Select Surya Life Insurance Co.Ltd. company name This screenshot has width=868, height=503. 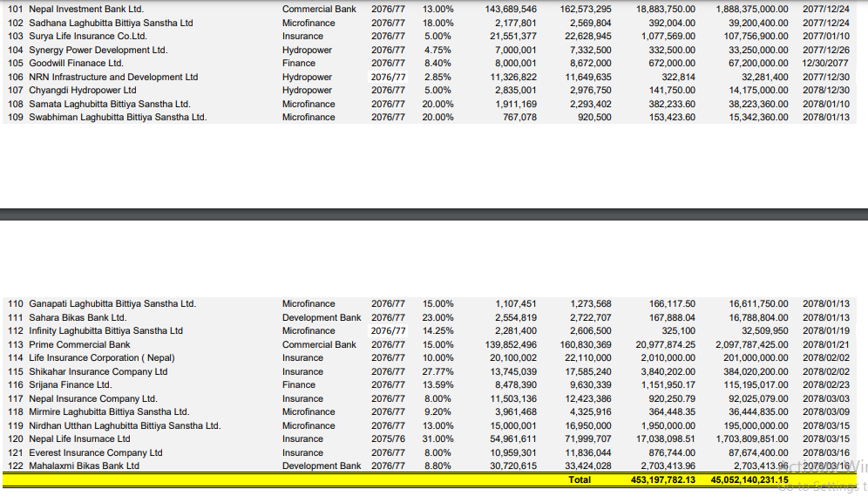point(88,36)
